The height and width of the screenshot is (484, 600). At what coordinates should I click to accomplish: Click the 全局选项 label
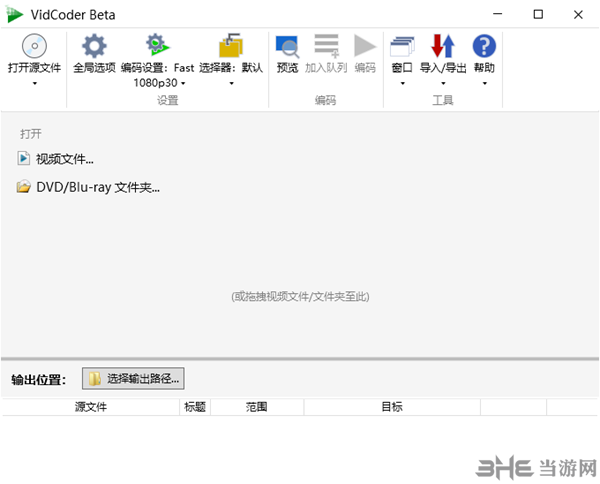[x=94, y=68]
